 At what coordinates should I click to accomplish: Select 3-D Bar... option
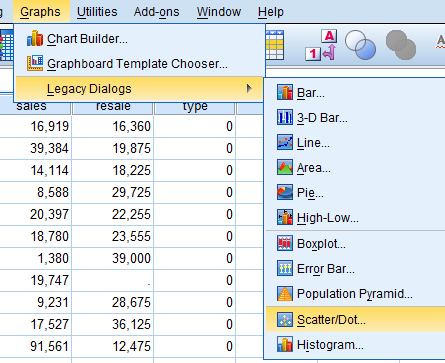point(355,117)
